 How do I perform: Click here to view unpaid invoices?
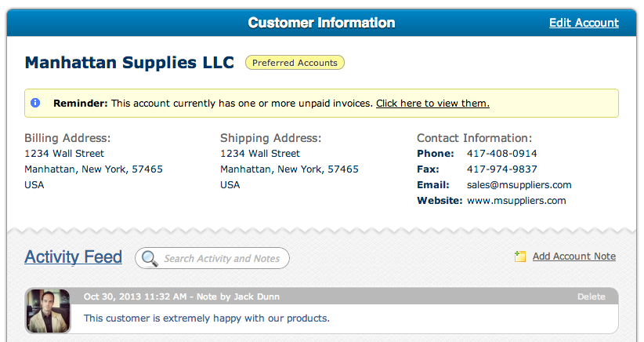pos(432,104)
